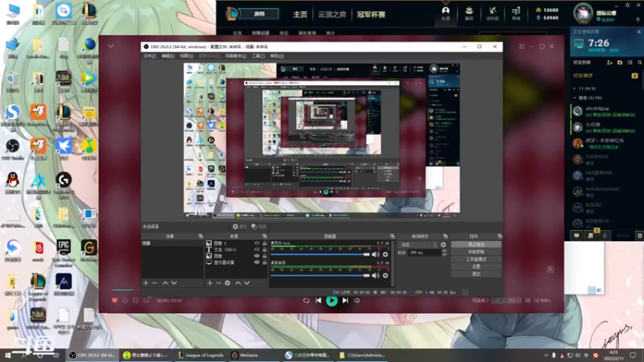Adjust the desktop audio volume slider
This screenshot has width=644, height=362.
(320, 275)
